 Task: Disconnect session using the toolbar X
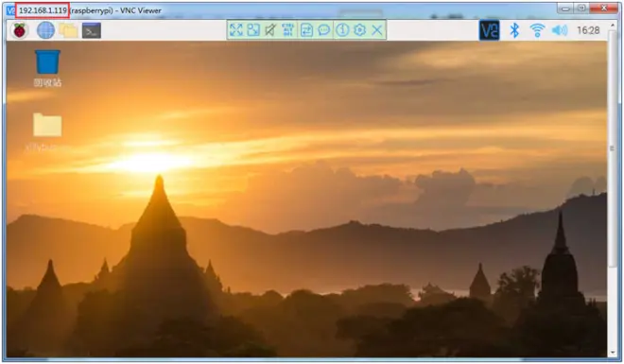click(x=377, y=30)
